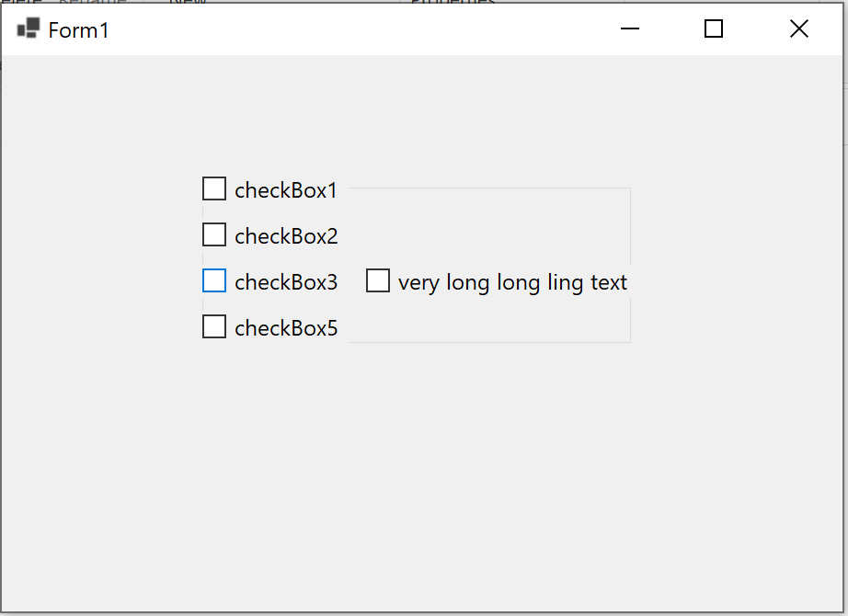Toggle the focused checkBox3
The height and width of the screenshot is (616, 848).
(213, 279)
